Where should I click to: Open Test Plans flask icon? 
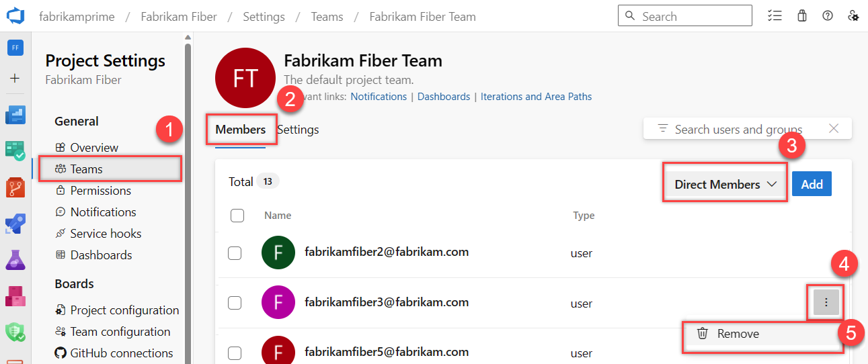click(x=15, y=259)
